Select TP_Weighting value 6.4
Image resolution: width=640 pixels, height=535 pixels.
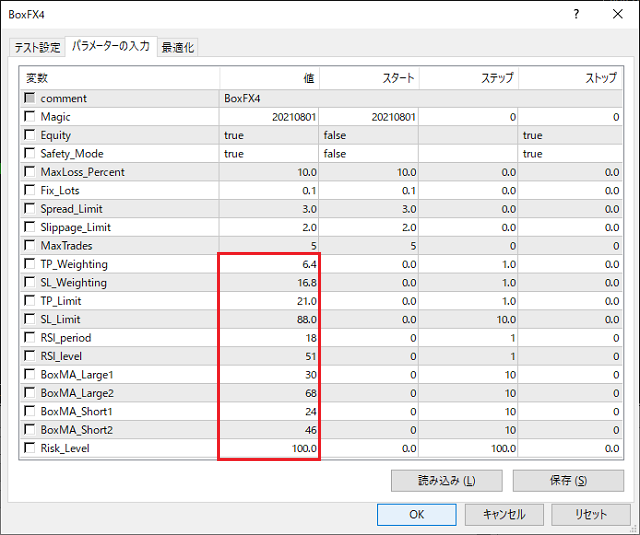coord(269,264)
